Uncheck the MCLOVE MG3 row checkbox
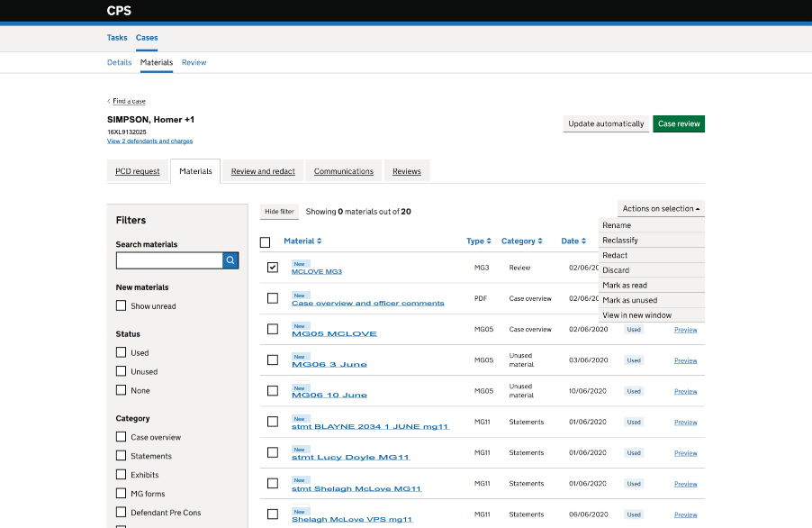 [273, 268]
